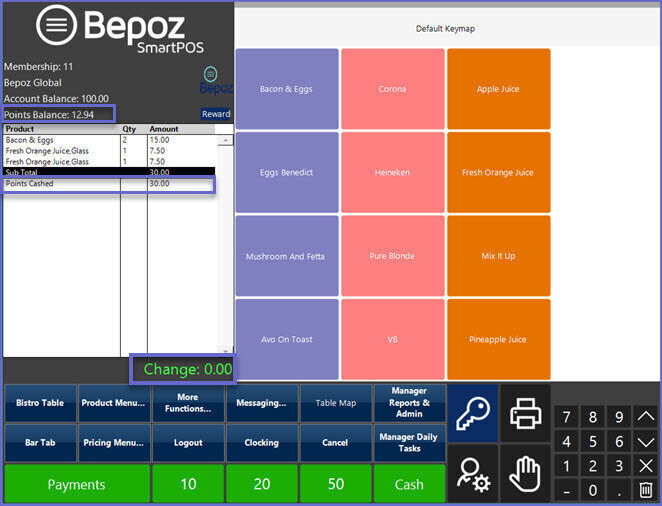Add Bacon & Eggs to the order
Image resolution: width=662 pixels, height=506 pixels.
pos(287,89)
